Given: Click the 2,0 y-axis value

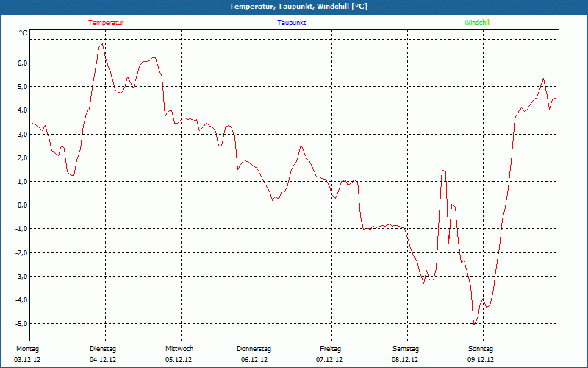Looking at the screenshot, I should pyautogui.click(x=23, y=158).
